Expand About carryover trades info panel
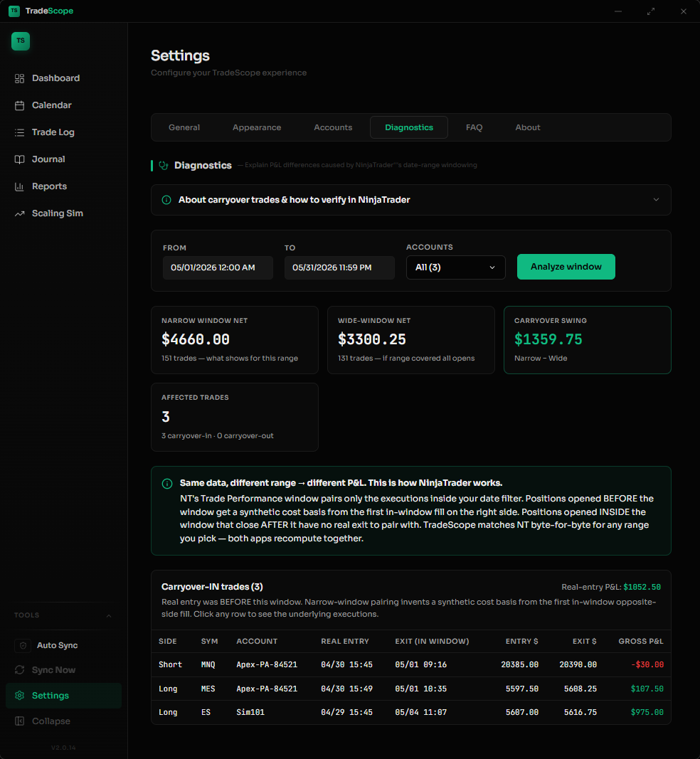700x759 pixels. tap(411, 200)
